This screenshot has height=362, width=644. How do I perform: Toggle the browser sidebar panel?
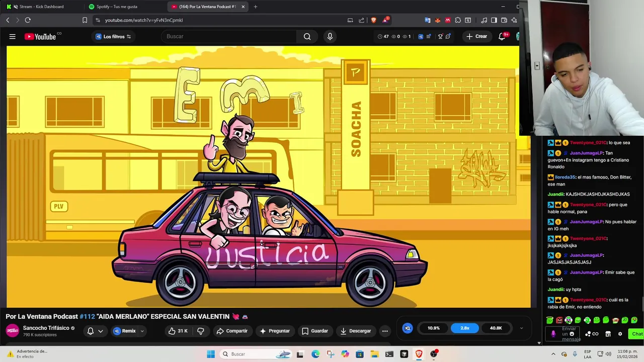[x=494, y=20]
